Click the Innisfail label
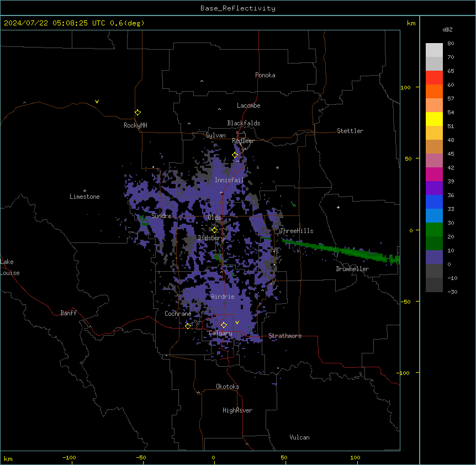The width and height of the screenshot is (476, 465). coord(229,180)
